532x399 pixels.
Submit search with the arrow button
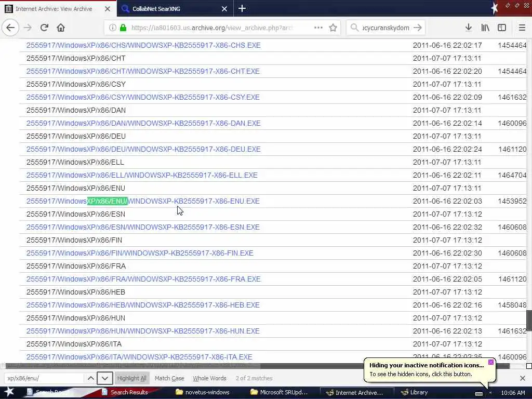pos(418,28)
